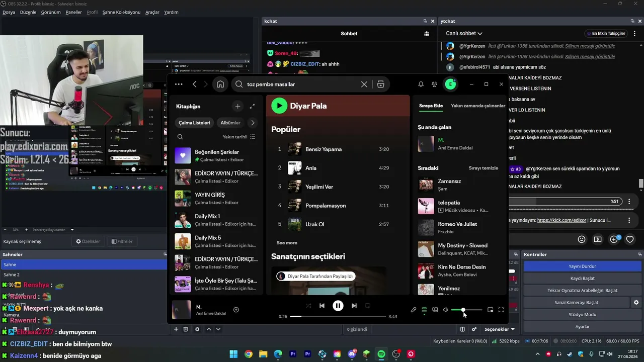644x362 pixels.
Task: Add the song M. to Liked Songs
Action: click(236, 310)
